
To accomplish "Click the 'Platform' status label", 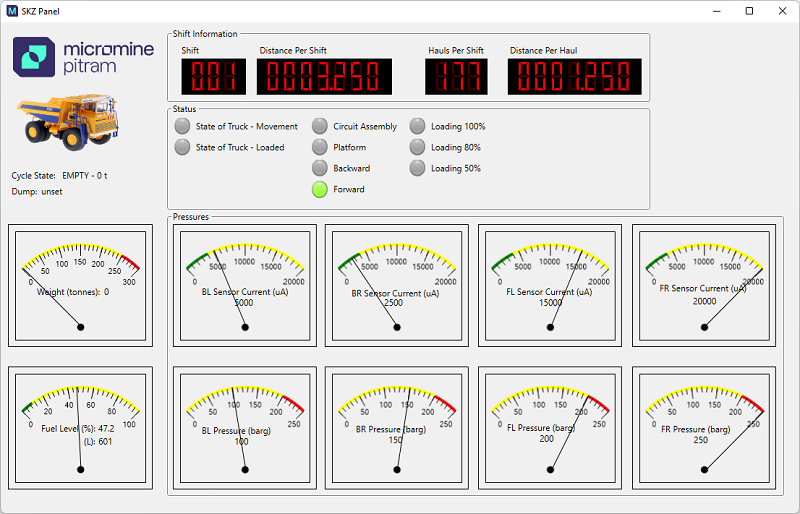I will click(x=349, y=148).
